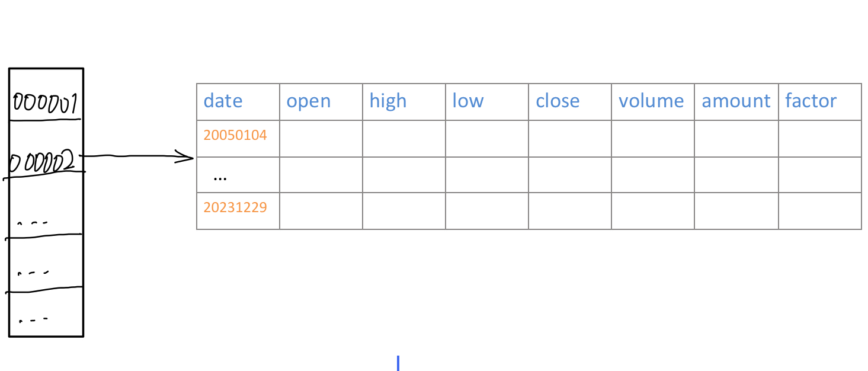Click the arrow pointing to the table
The height and width of the screenshot is (371, 868).
coord(141,156)
